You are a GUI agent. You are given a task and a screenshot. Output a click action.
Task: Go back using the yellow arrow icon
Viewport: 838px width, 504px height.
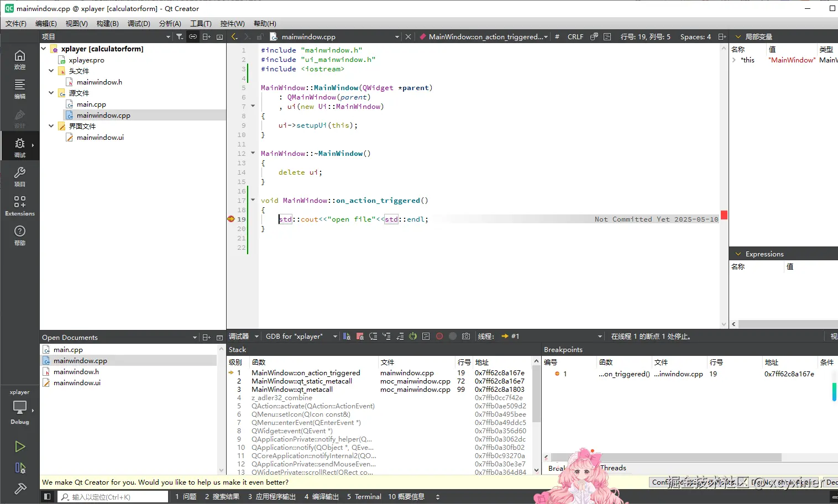[x=234, y=36]
